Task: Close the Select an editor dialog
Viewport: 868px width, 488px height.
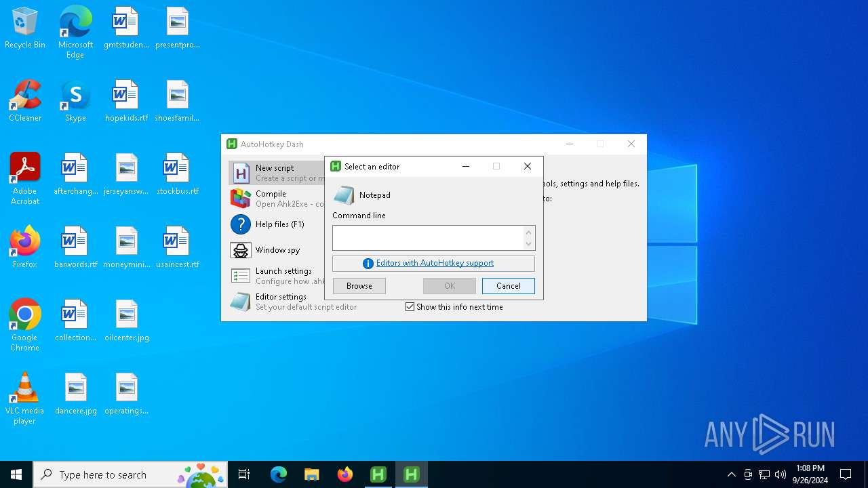Action: (x=528, y=167)
